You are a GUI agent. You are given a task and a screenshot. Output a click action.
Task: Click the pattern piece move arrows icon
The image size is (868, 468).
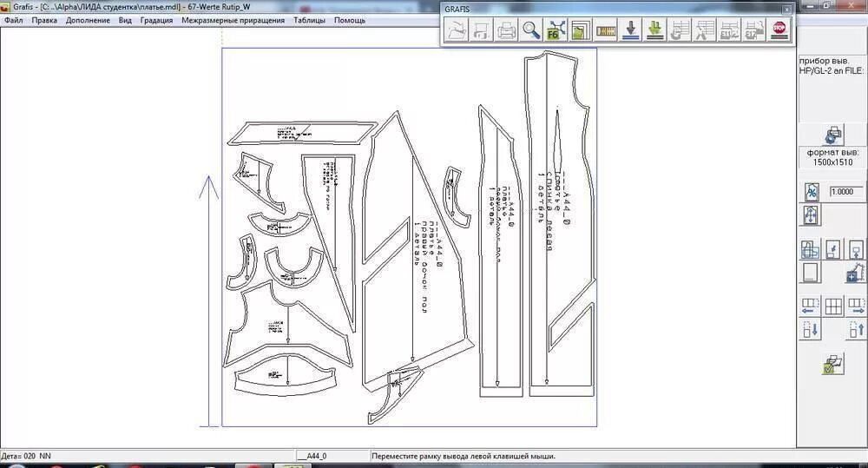point(811,214)
